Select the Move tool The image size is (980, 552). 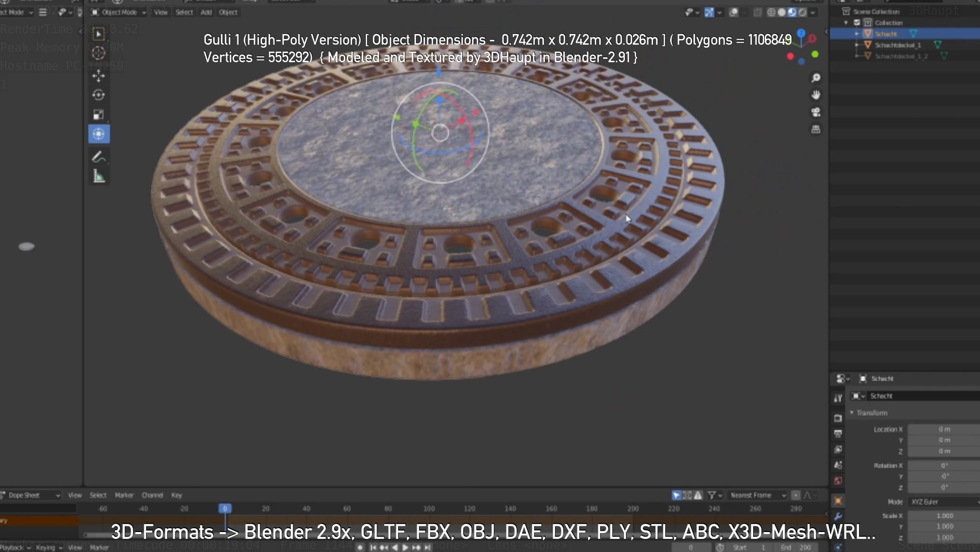pos(99,76)
